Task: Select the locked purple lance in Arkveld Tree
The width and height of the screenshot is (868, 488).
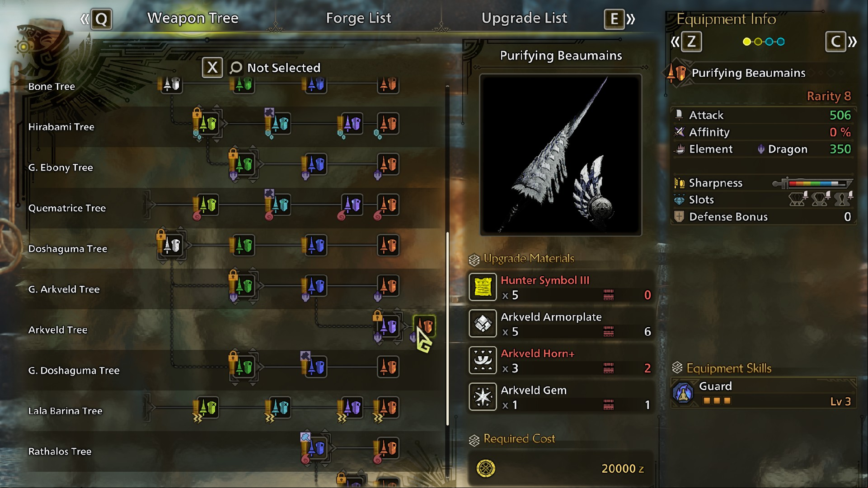Action: [x=389, y=326]
